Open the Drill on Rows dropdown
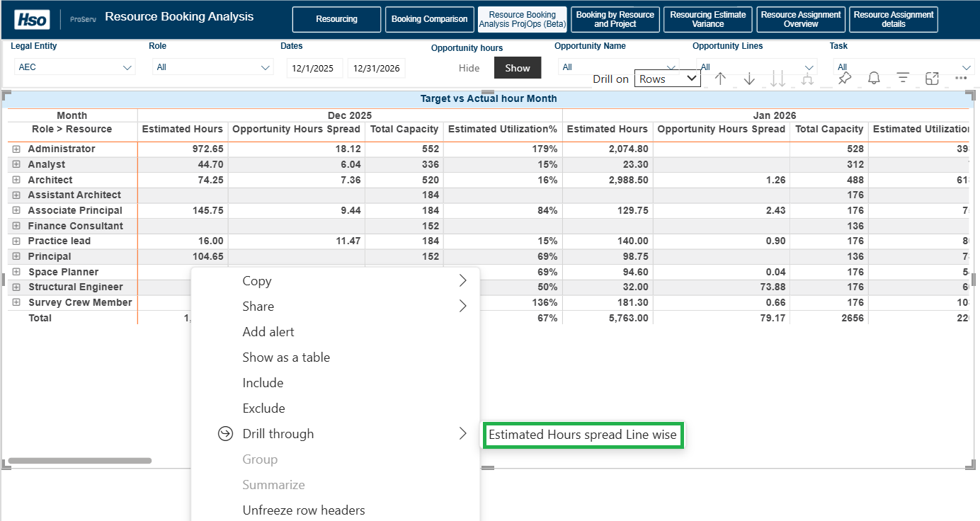This screenshot has width=980, height=521. [x=667, y=79]
